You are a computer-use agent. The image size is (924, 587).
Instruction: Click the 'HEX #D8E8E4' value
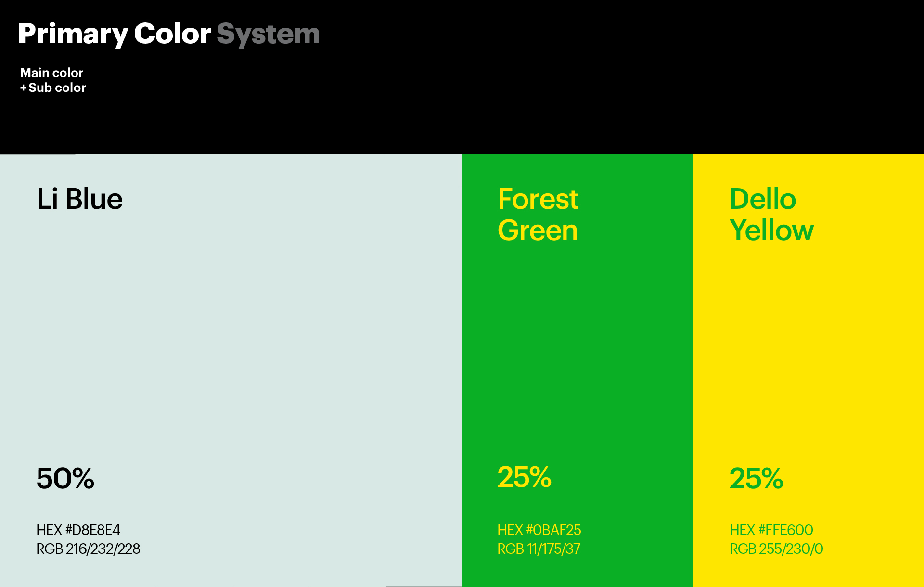coord(78,530)
